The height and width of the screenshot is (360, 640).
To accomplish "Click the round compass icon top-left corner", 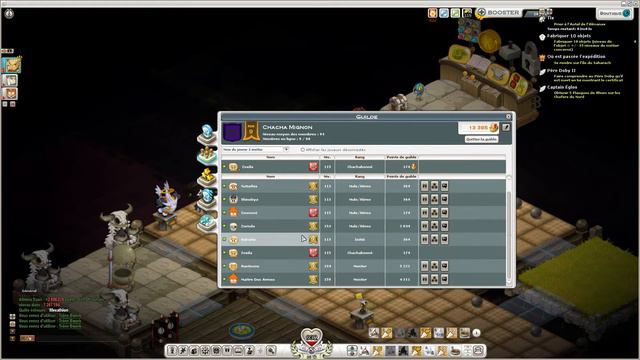I will pyautogui.click(x=9, y=13).
